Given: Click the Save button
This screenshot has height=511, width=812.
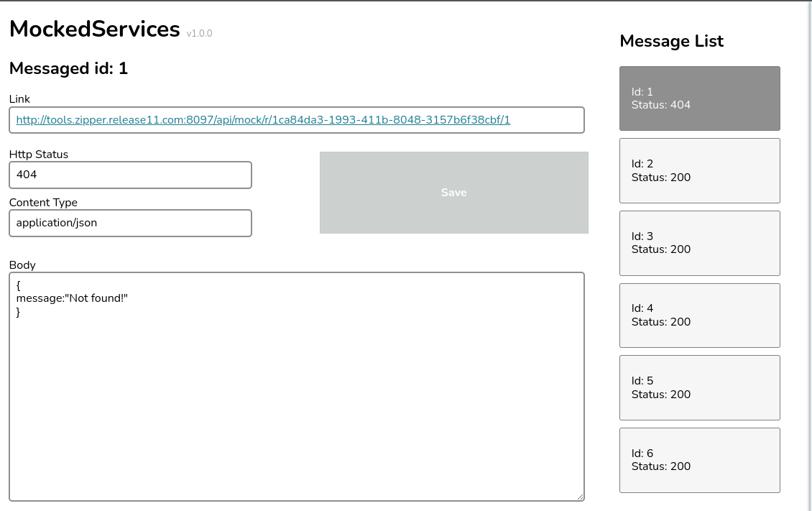Looking at the screenshot, I should [453, 193].
